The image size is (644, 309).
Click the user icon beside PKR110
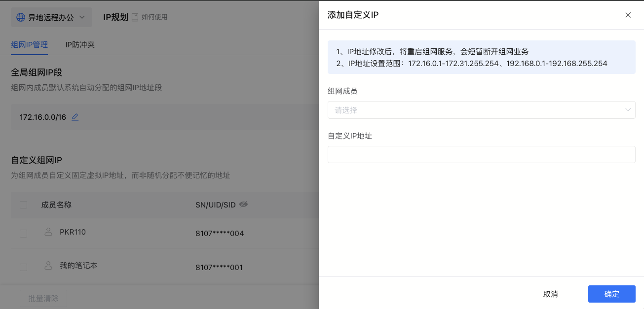coord(48,232)
